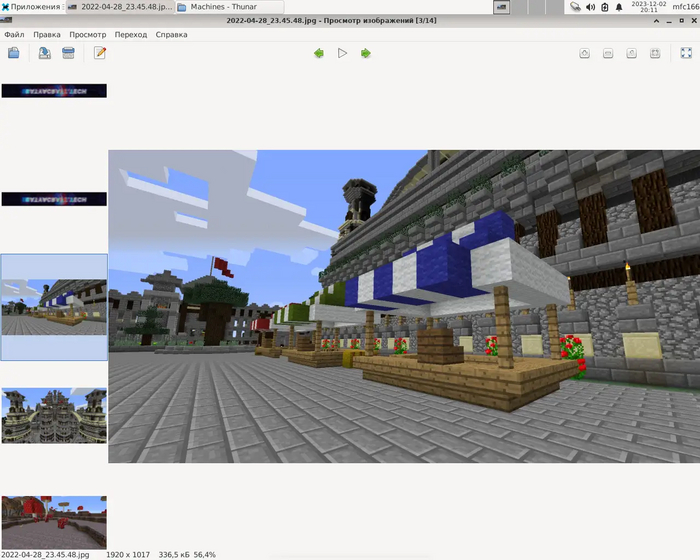Viewport: 700px width, 560px height.
Task: Zoom in on the image
Action: coord(584,53)
